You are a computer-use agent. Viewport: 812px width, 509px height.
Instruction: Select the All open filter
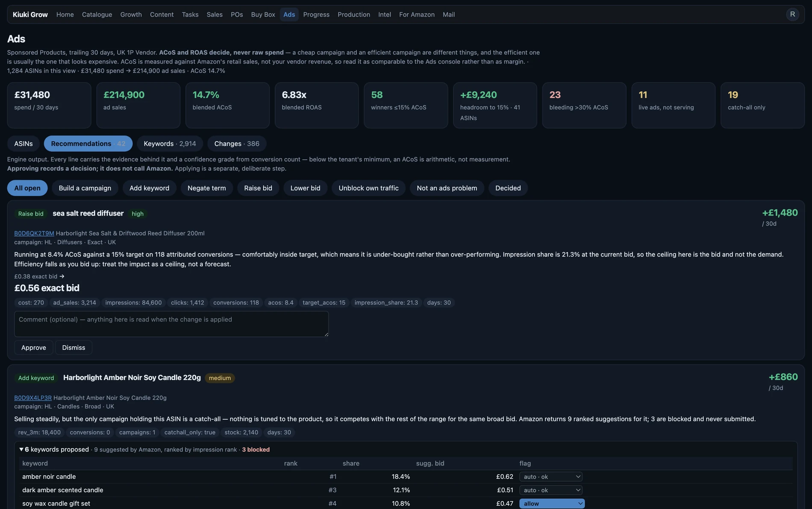[x=27, y=188]
